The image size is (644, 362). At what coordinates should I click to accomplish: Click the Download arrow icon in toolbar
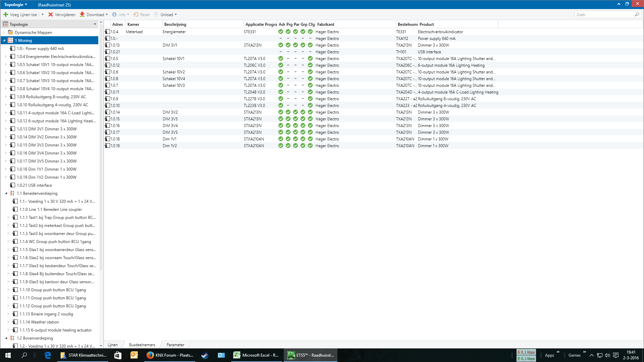click(x=82, y=14)
